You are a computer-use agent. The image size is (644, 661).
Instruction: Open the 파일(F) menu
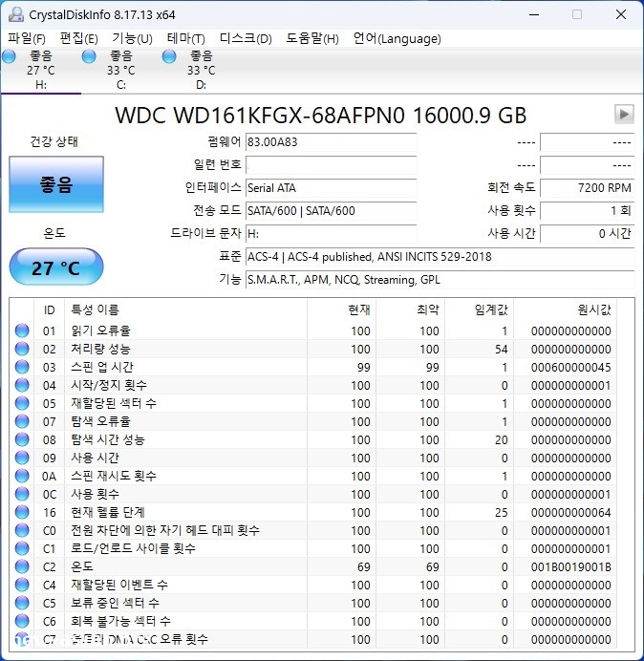[x=27, y=39]
